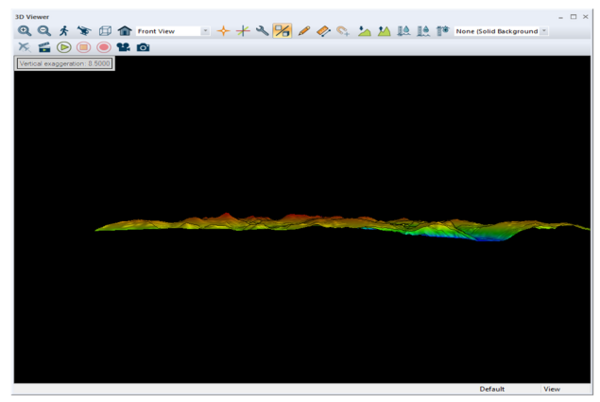Select the pencil digitizer tool
The image size is (600, 402).
[304, 31]
